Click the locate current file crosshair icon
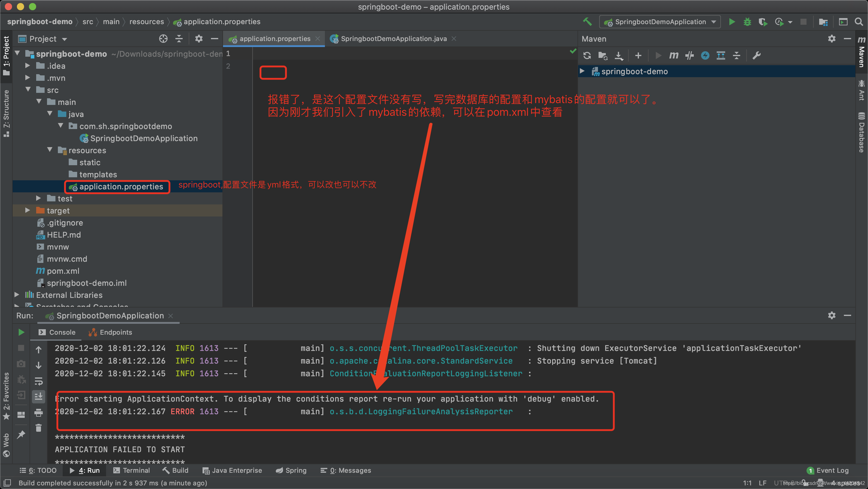The image size is (868, 489). [x=163, y=39]
